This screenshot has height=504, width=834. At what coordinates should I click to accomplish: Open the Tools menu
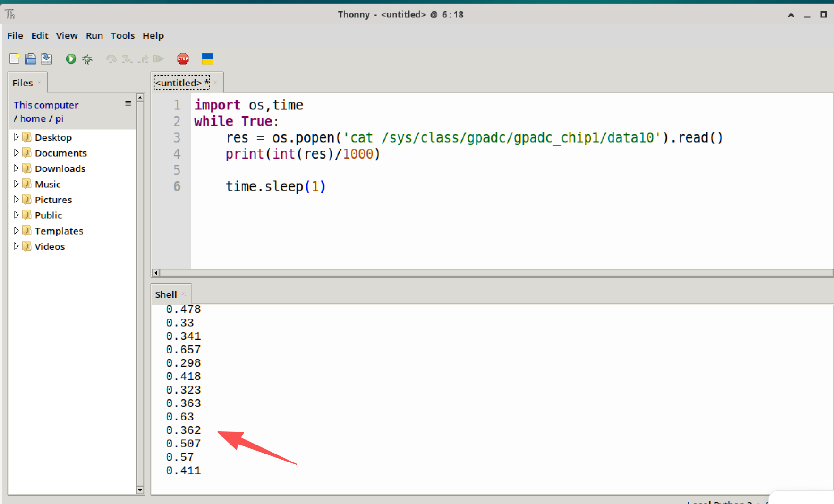(123, 35)
